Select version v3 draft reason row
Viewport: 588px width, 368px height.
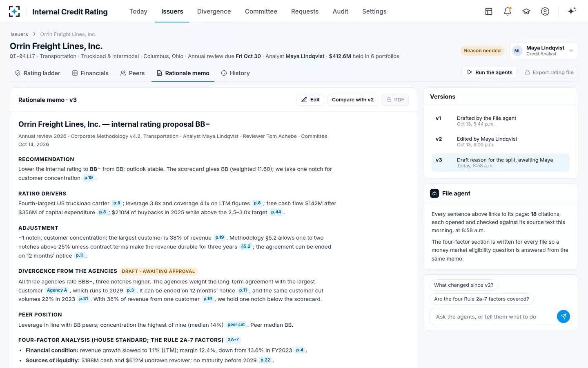tap(500, 163)
